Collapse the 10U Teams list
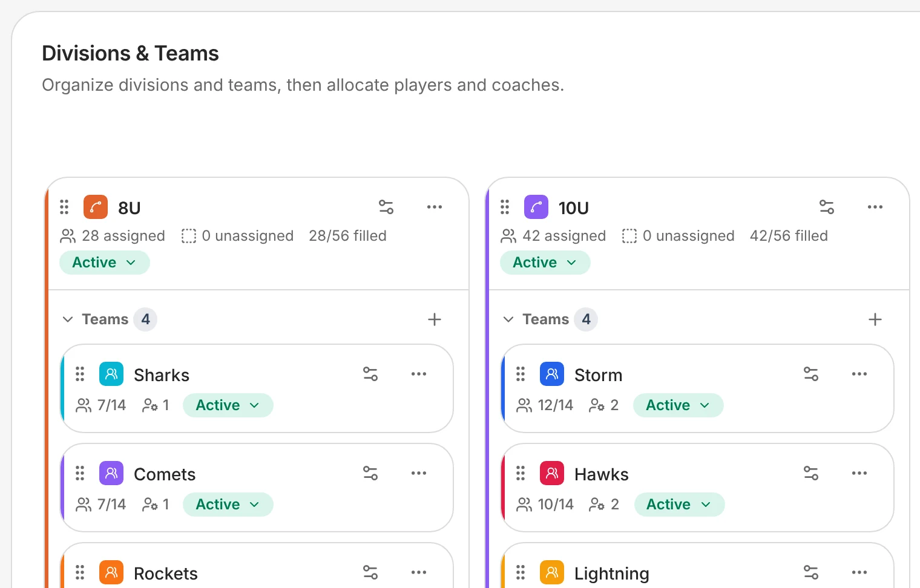 point(508,319)
